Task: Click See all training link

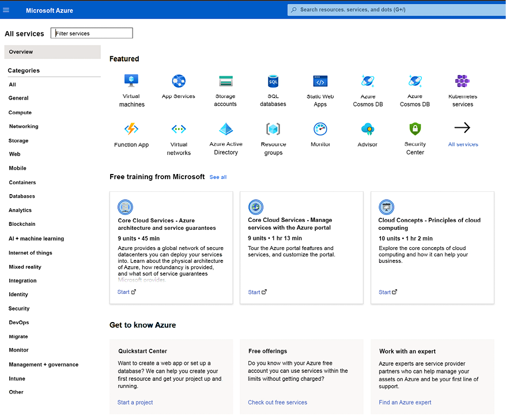Action: pyautogui.click(x=218, y=177)
